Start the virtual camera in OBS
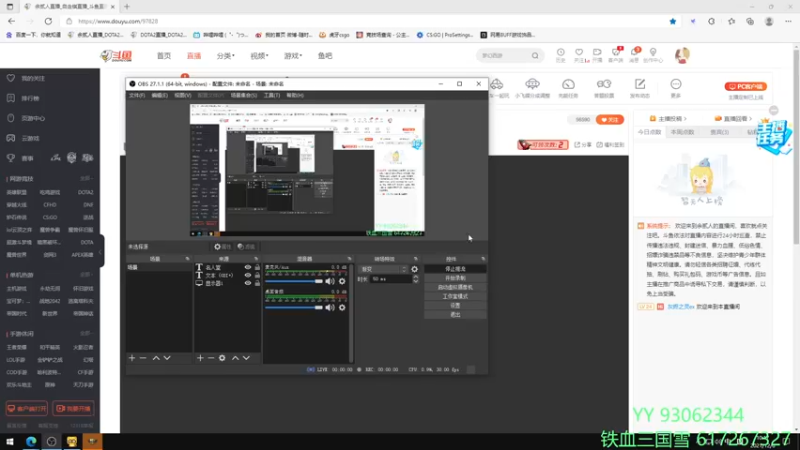The height and width of the screenshot is (450, 800). (455, 287)
